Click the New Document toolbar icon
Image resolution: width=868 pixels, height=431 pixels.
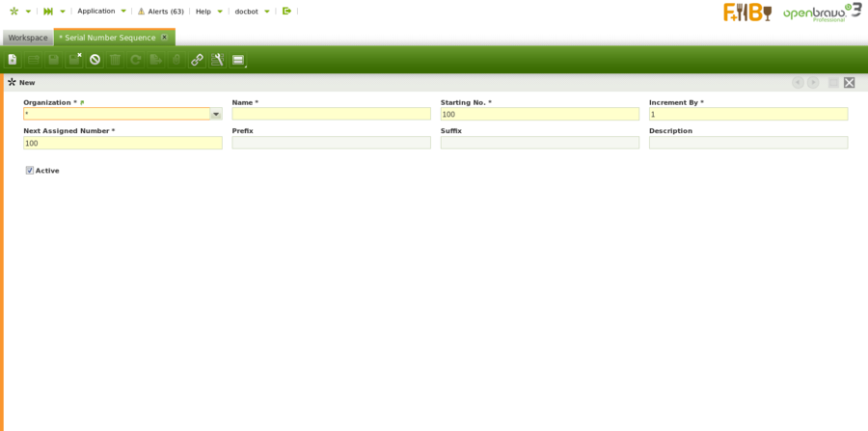[x=13, y=60]
